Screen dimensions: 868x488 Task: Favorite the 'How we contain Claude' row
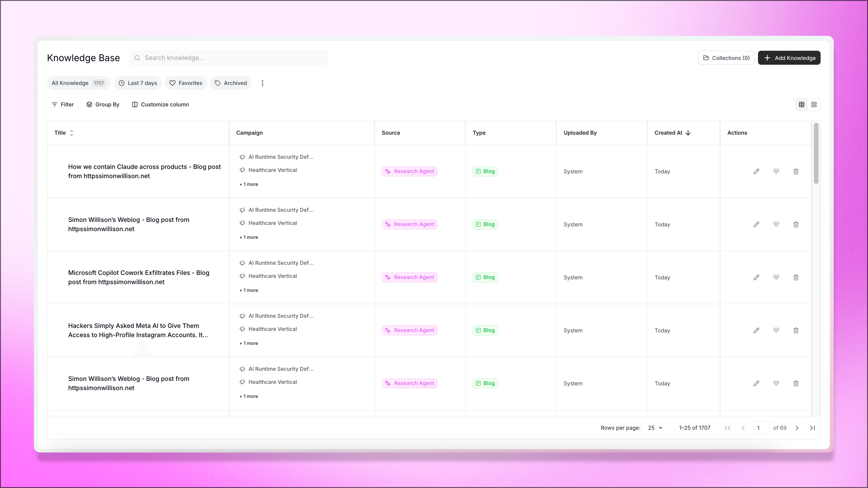point(776,171)
